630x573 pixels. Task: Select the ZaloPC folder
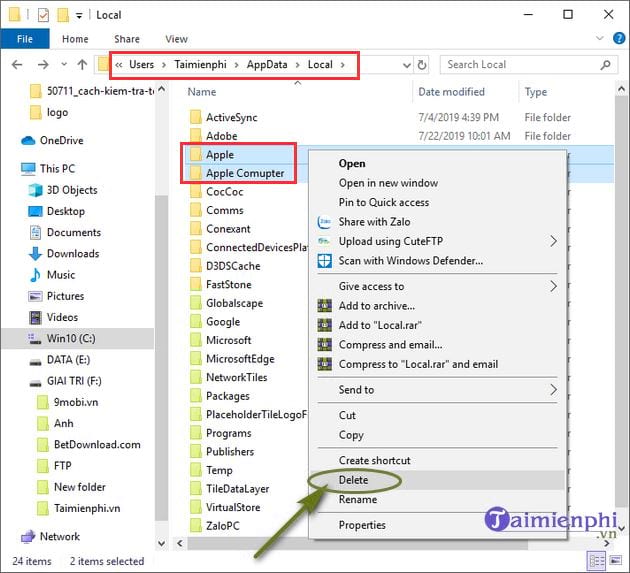tap(223, 526)
